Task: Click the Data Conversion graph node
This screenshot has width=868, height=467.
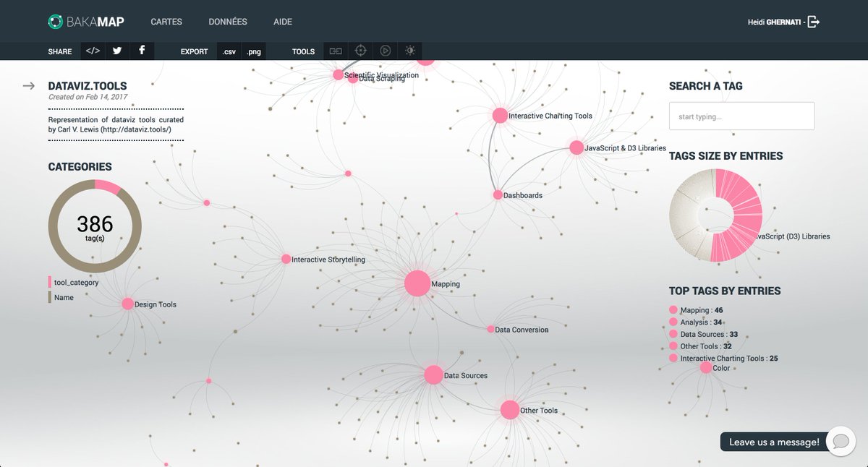Action: coord(490,329)
